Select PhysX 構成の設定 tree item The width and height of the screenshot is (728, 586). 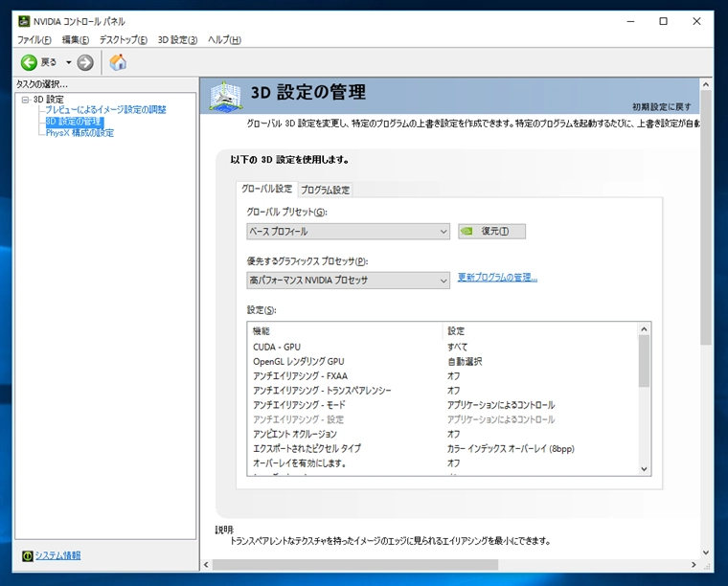pos(80,133)
